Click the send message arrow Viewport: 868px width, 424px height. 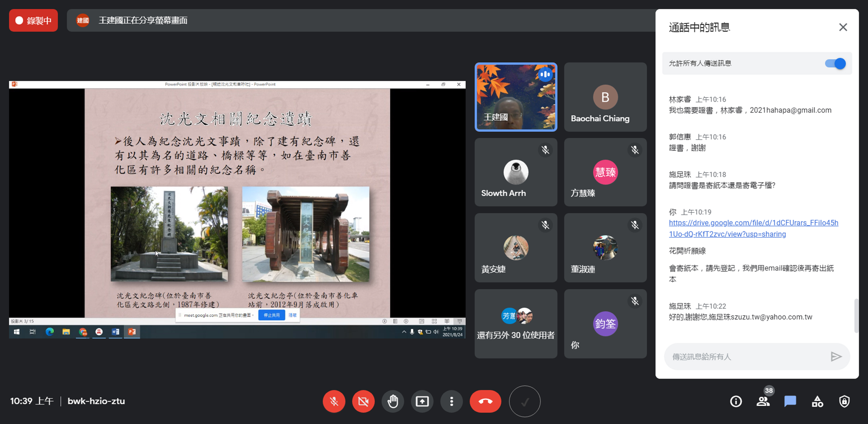click(x=836, y=357)
